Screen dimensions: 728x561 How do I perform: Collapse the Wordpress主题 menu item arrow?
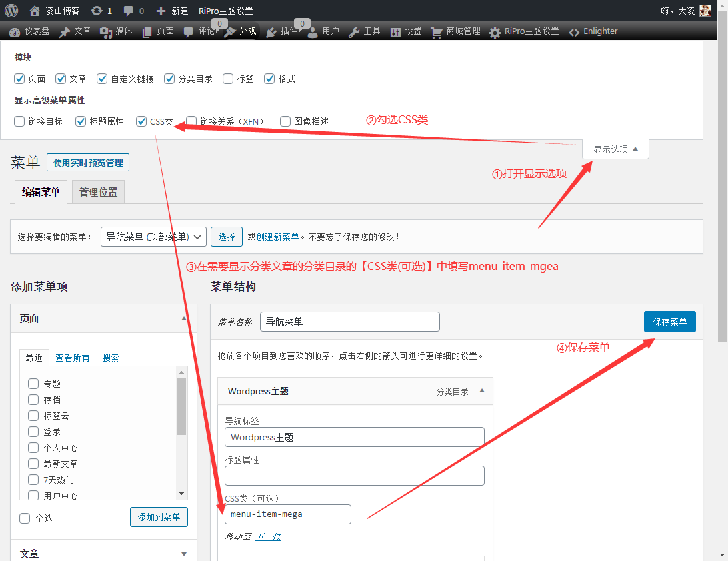482,391
